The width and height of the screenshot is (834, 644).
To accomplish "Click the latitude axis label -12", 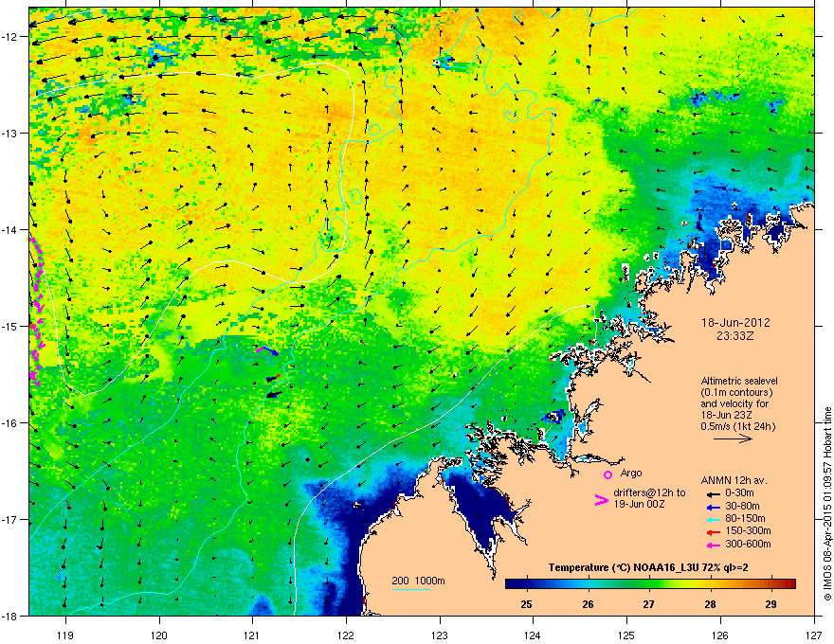I will 10,37.
